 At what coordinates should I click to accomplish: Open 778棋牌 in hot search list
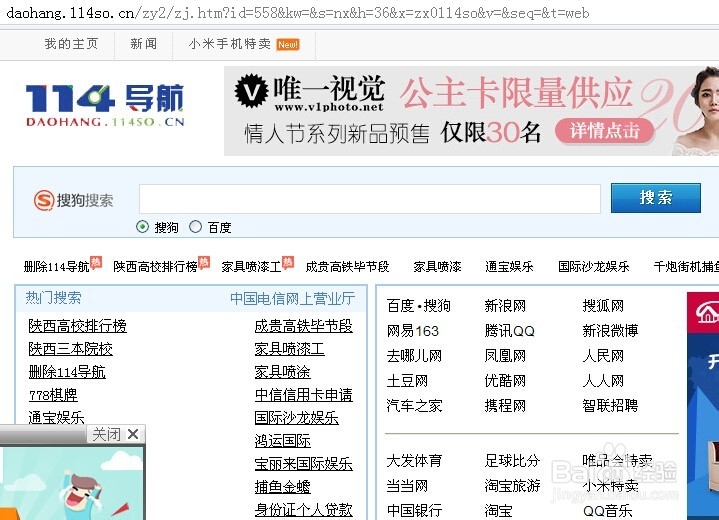53,395
